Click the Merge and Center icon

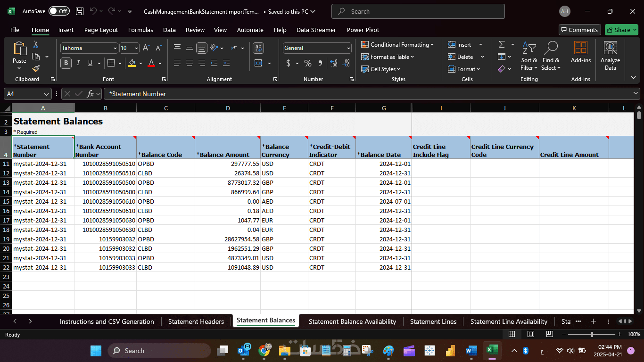[258, 63]
